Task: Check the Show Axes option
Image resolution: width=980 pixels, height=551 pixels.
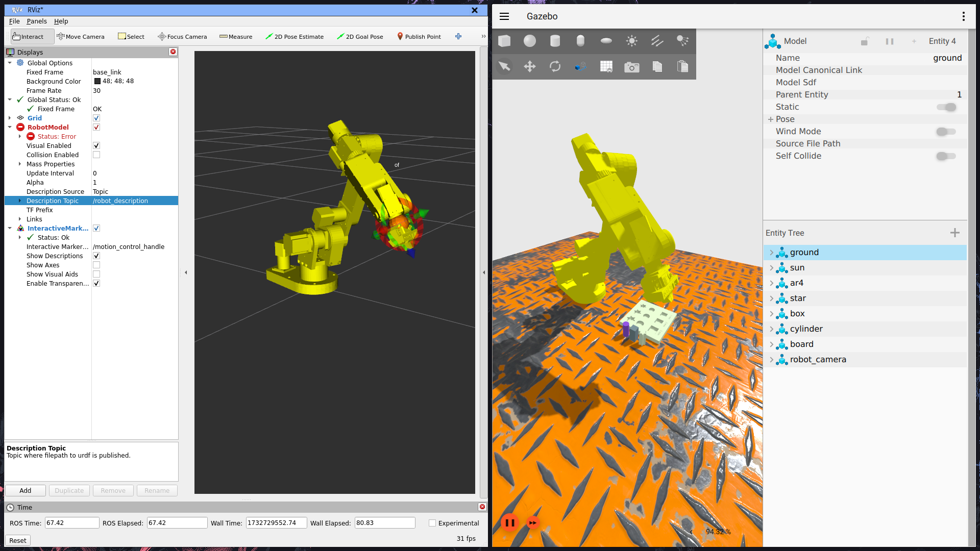Action: (96, 265)
